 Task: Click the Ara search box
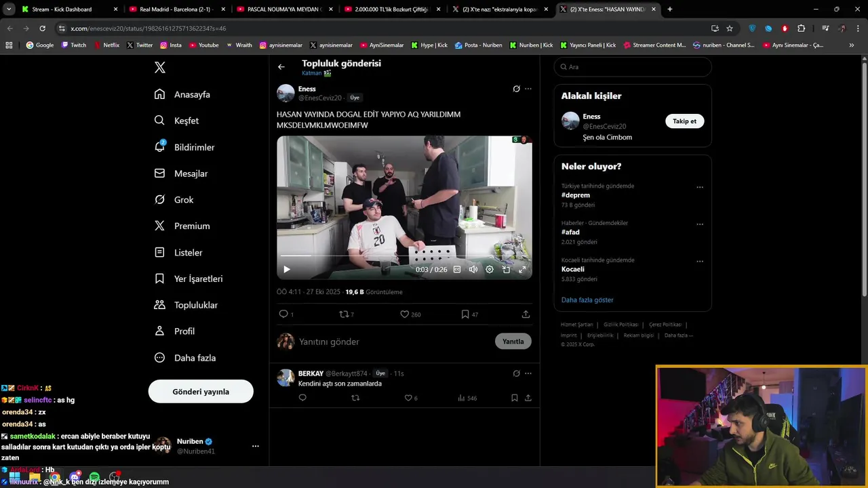[633, 66]
